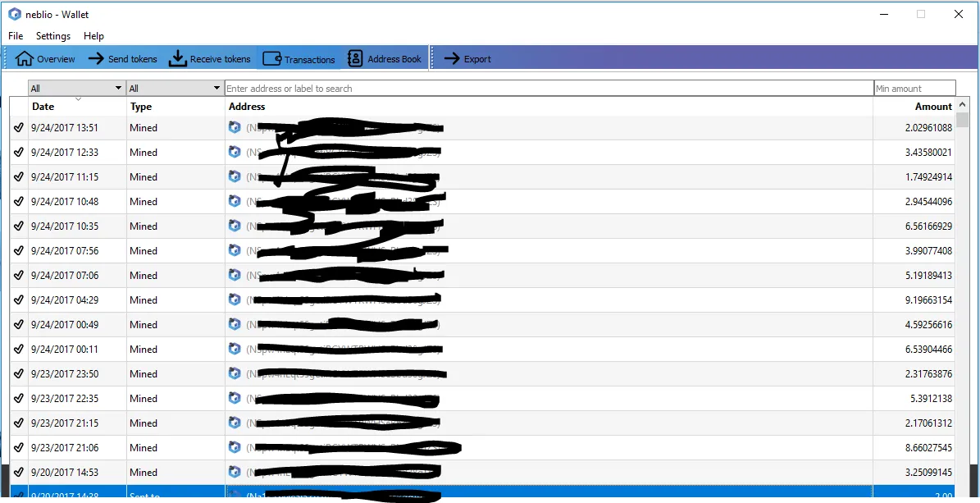The height and width of the screenshot is (503, 980).
Task: Click the vertical scrollbar thumb
Action: tap(962, 119)
